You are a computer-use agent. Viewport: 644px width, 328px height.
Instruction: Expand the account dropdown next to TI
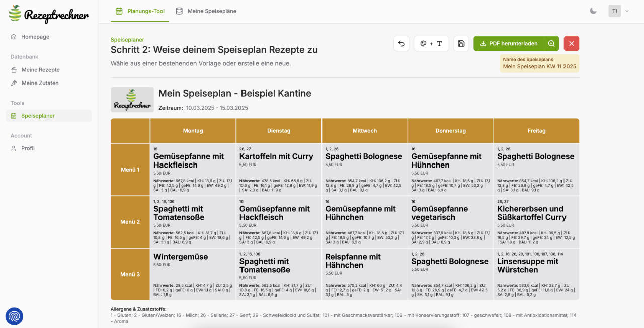pos(627,11)
